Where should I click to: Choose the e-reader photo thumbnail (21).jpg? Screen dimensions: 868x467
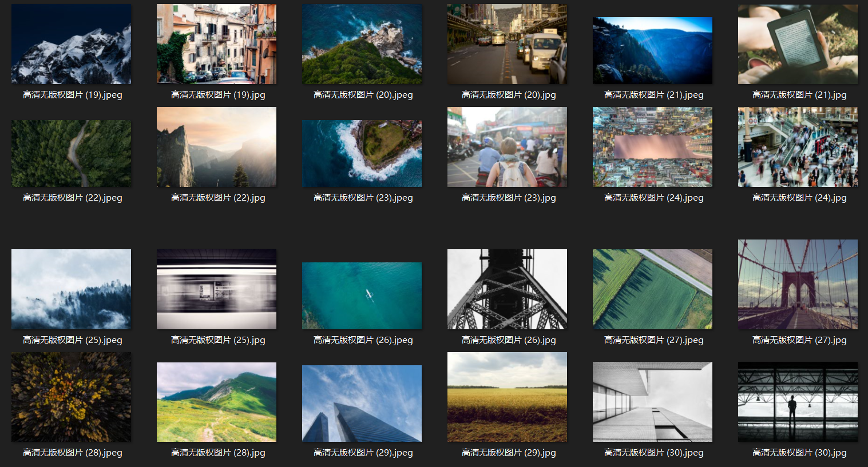[x=798, y=44]
